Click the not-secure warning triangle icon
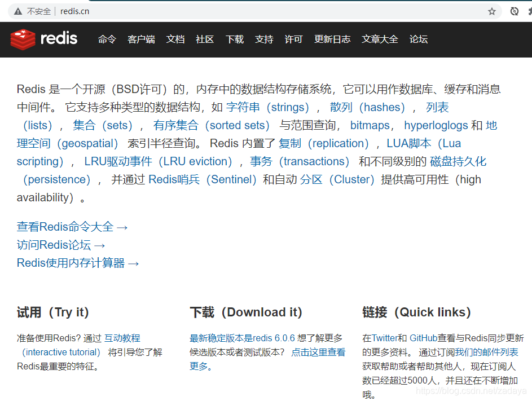This screenshot has height=401, width=532. (x=18, y=11)
